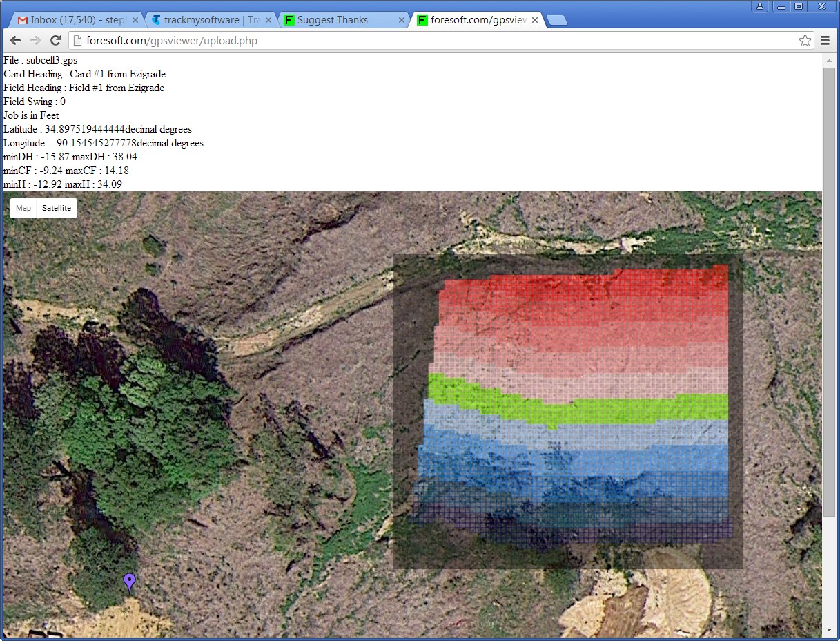840x641 pixels.
Task: Click the purple location marker pin
Action: click(x=129, y=582)
